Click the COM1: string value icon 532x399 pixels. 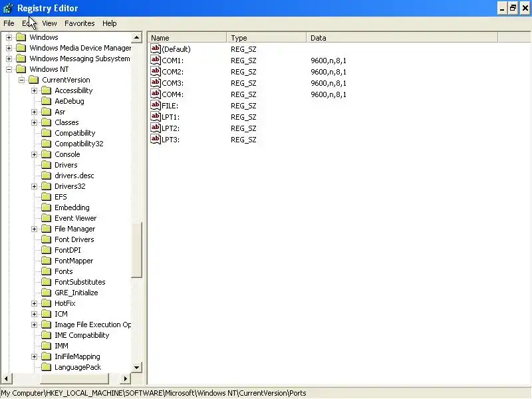point(156,60)
